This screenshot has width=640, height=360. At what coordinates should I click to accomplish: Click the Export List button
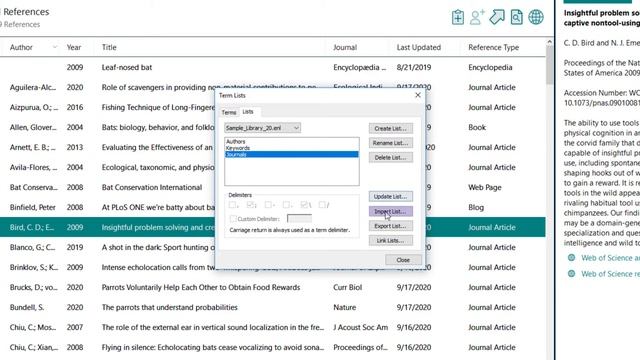[391, 226]
